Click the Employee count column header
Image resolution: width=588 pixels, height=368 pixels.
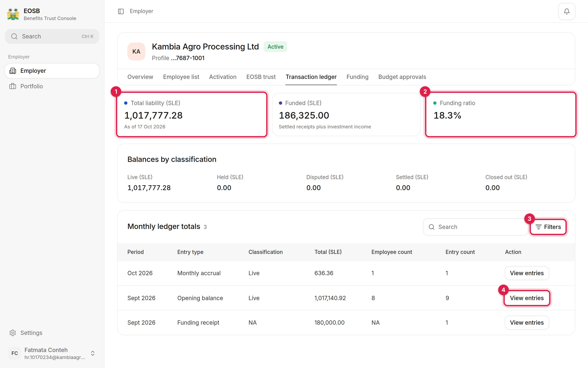[x=392, y=252]
